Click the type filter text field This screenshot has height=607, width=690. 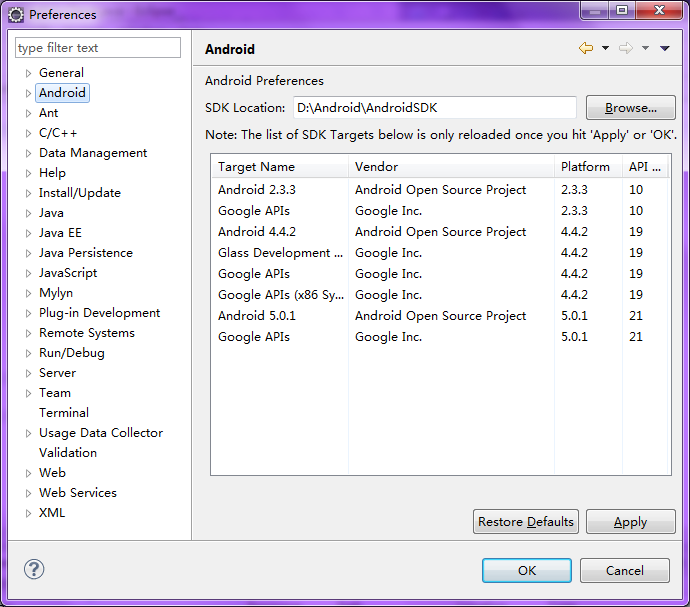pyautogui.click(x=98, y=48)
